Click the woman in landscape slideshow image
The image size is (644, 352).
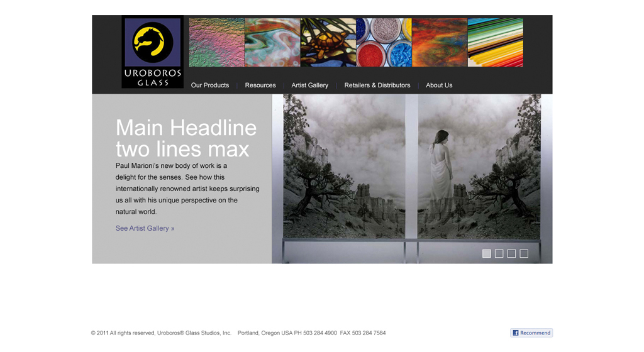click(x=412, y=179)
